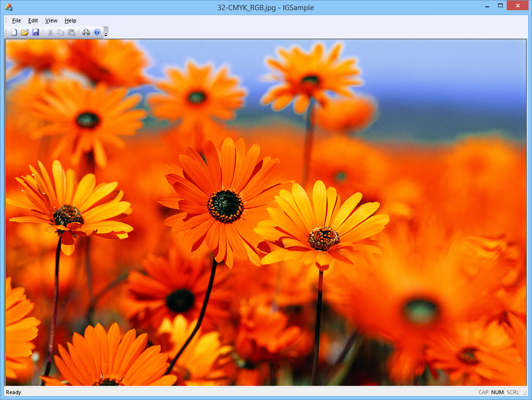
Task: Open the File menu
Action: (x=16, y=20)
